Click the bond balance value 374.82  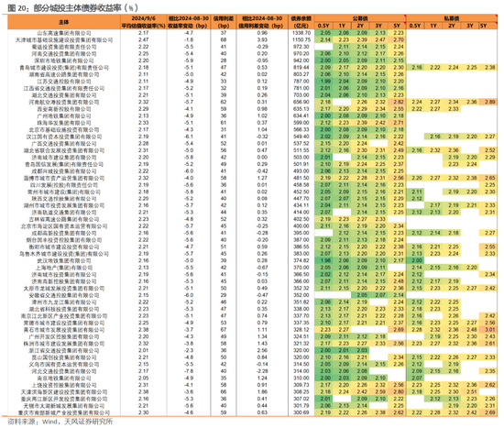click(x=301, y=261)
